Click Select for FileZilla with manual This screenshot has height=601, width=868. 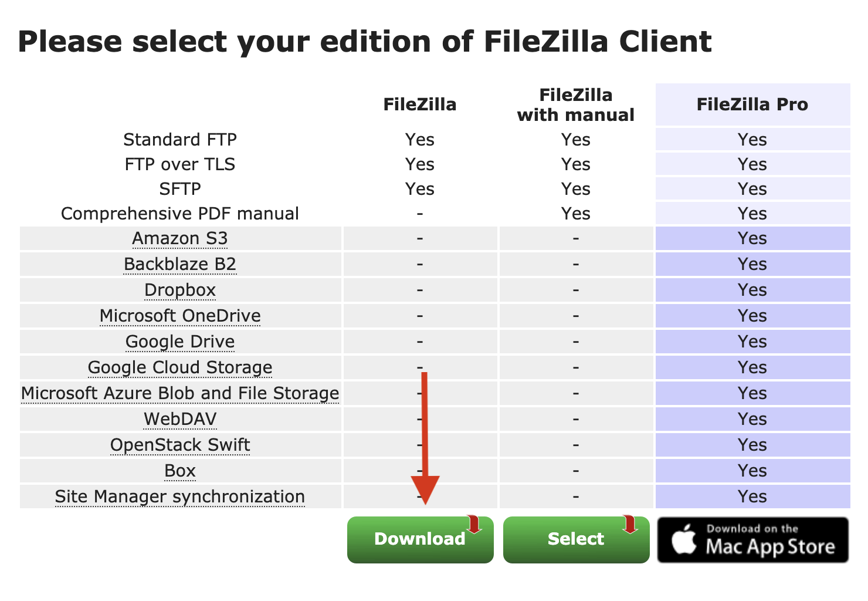[x=575, y=539]
